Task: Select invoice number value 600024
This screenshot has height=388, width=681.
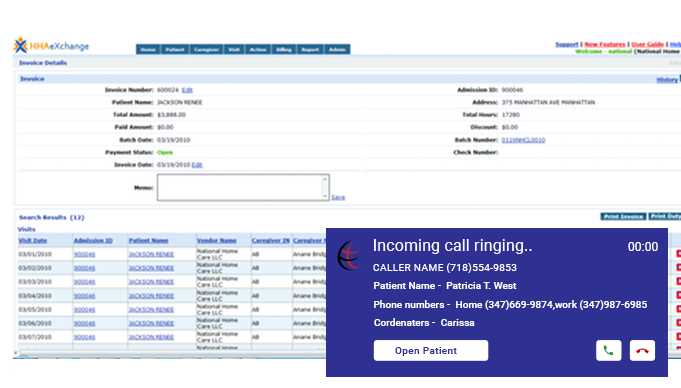Action: (x=168, y=90)
